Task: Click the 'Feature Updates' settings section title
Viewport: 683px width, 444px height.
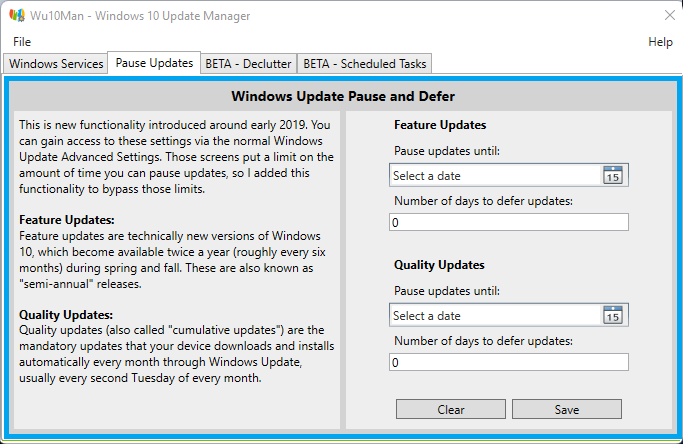Action: point(440,125)
